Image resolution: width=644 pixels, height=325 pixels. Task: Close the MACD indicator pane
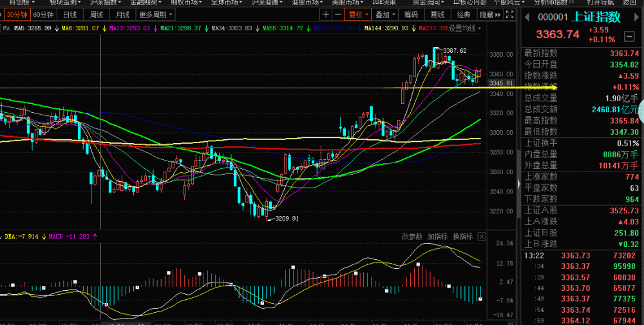(x=482, y=237)
